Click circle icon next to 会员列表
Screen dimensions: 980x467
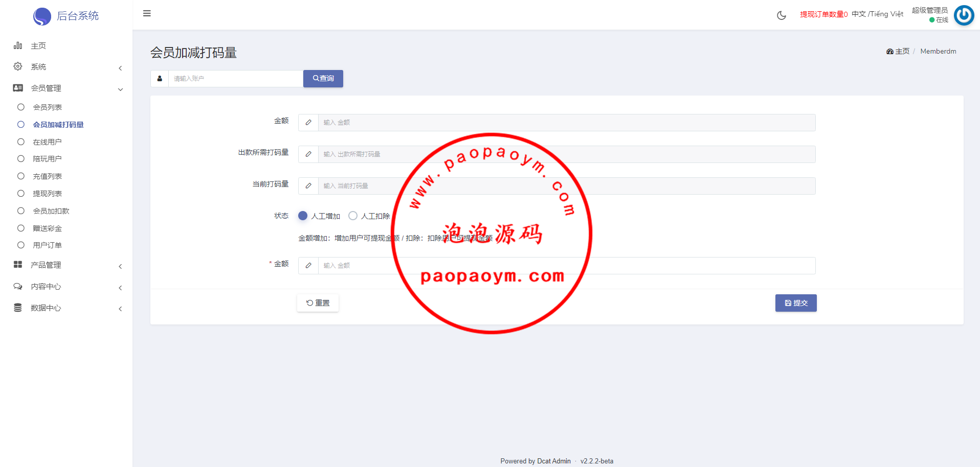[21, 107]
